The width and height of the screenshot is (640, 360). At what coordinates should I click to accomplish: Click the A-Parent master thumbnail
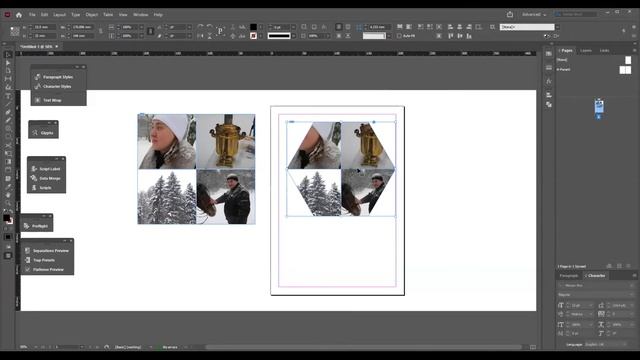(625, 70)
